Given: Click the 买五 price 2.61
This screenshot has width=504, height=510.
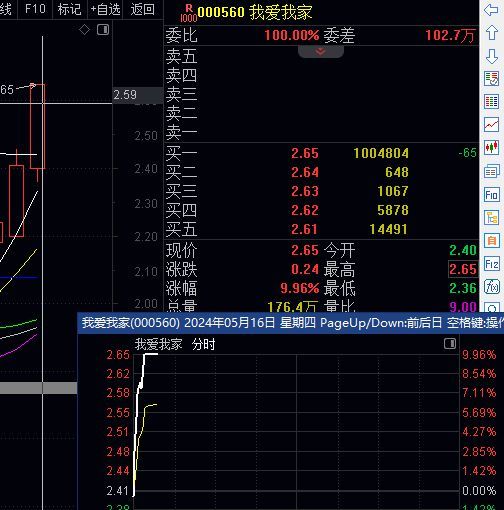Looking at the screenshot, I should (305, 229).
